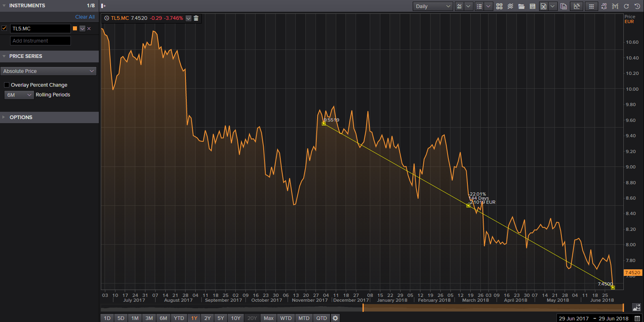Viewport: 644px width, 322px height.
Task: Open time range settings gear icon
Action: click(335, 318)
